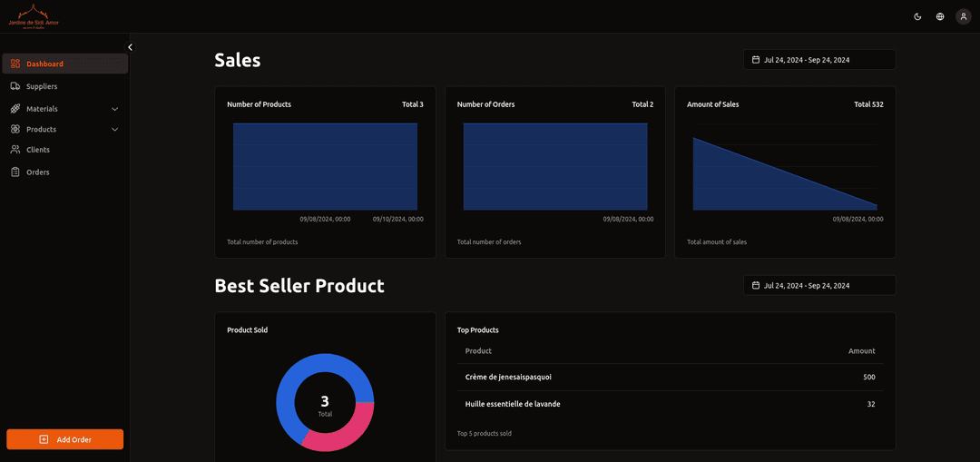The height and width of the screenshot is (462, 980).
Task: Open the user profile avatar
Action: pyautogui.click(x=963, y=17)
